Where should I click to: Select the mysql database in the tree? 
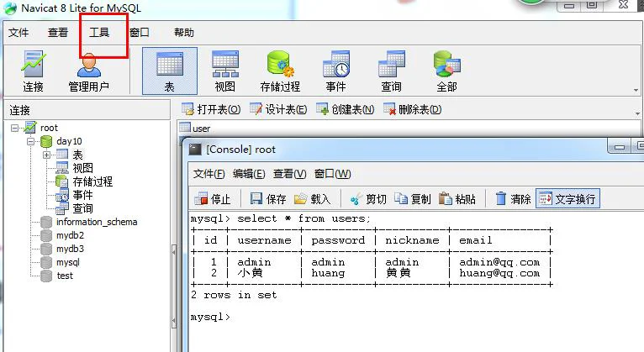68,262
